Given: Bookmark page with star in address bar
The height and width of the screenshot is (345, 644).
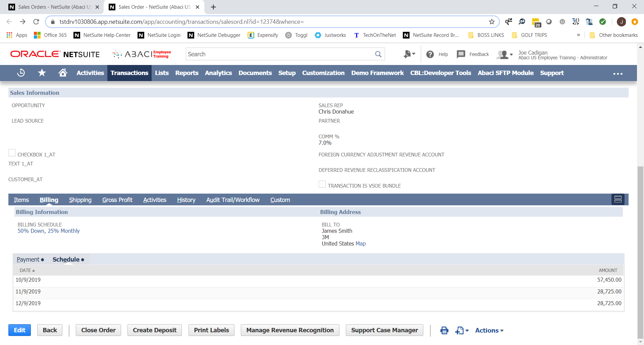Looking at the screenshot, I should click(x=492, y=22).
